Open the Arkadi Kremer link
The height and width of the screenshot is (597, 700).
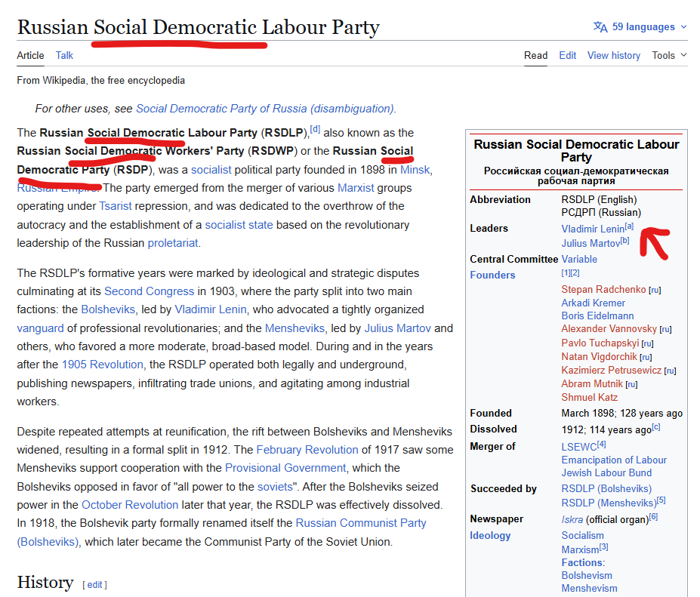pyautogui.click(x=593, y=303)
